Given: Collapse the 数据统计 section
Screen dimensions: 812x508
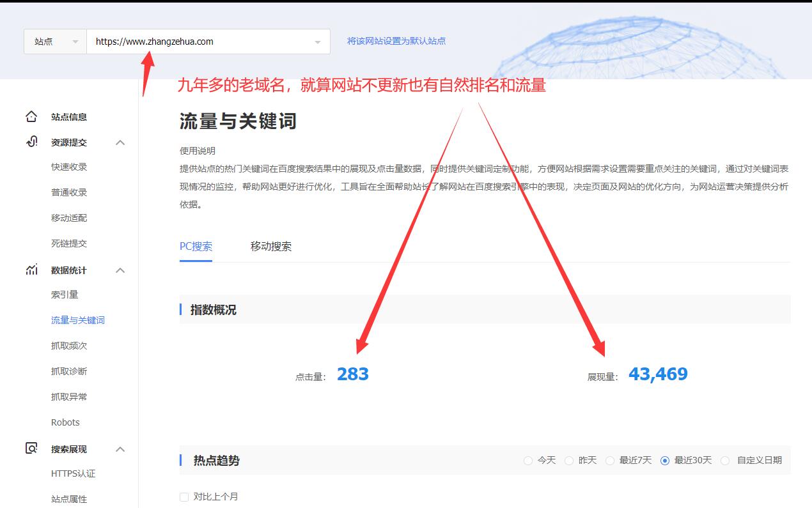Looking at the screenshot, I should [x=120, y=270].
